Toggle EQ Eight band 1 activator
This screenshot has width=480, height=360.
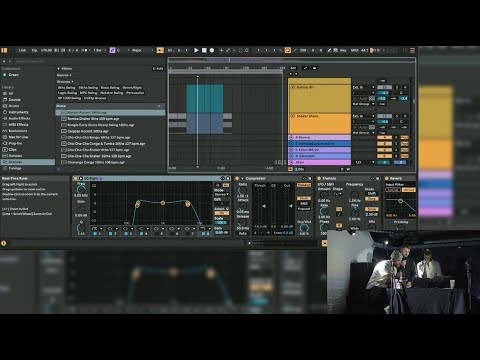(95, 234)
